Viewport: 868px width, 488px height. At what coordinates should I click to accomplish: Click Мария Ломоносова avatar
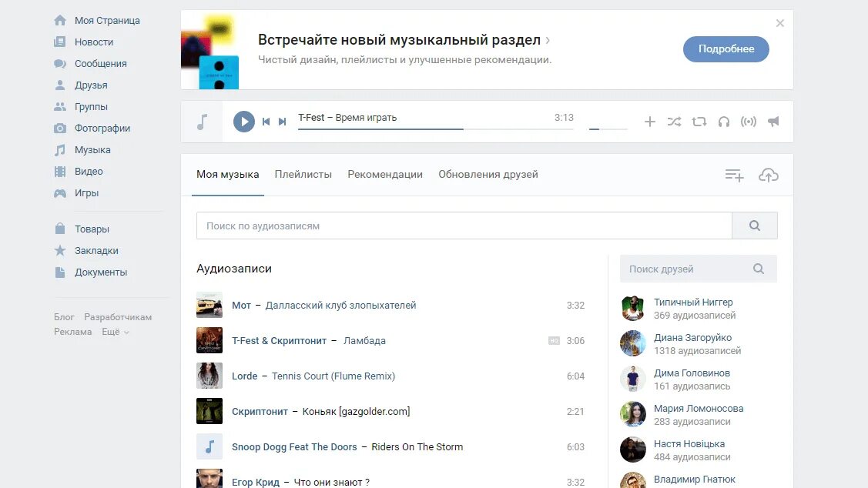(633, 414)
